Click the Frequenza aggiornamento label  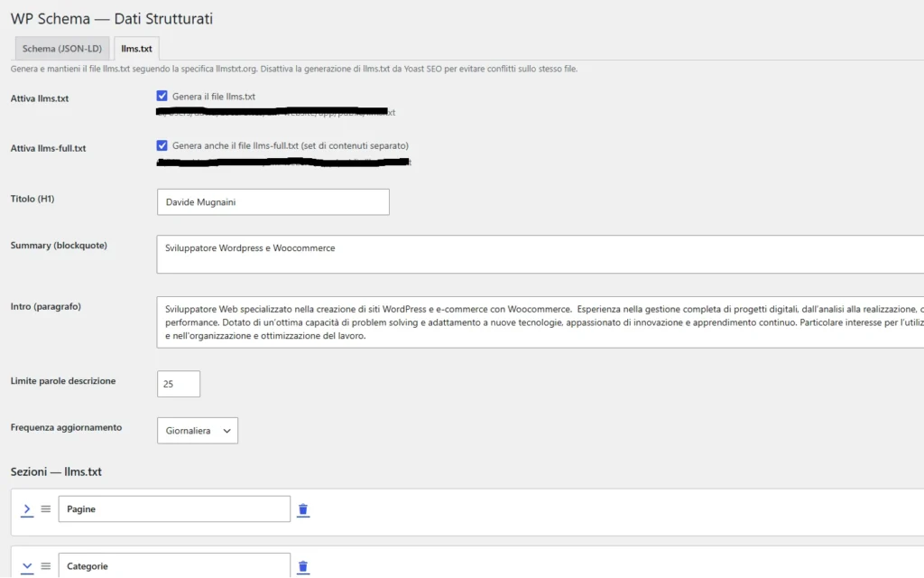(x=66, y=427)
